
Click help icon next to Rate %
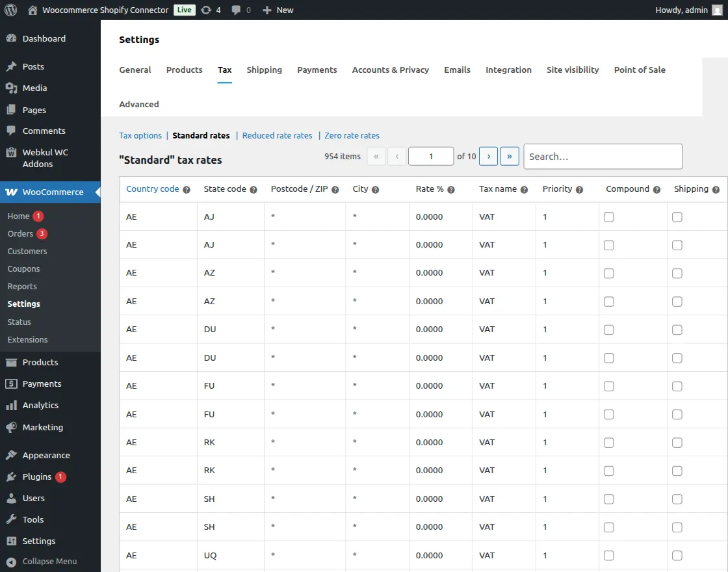pyautogui.click(x=451, y=190)
